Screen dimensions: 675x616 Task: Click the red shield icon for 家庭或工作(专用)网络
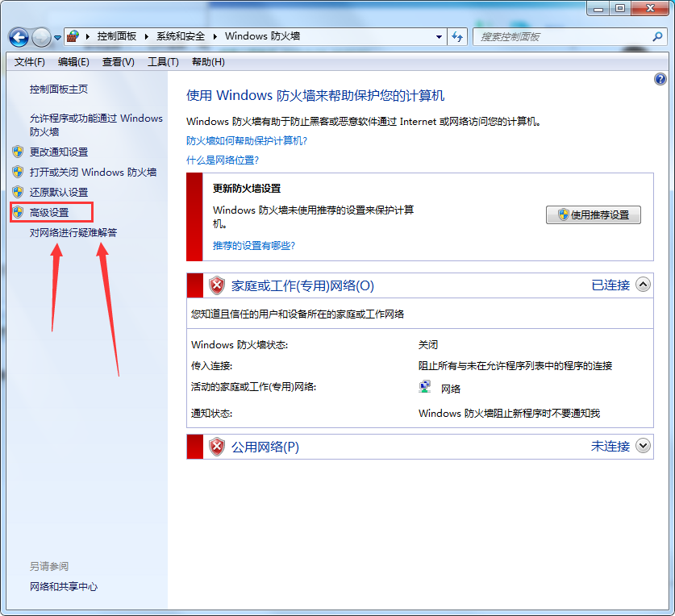(x=217, y=285)
